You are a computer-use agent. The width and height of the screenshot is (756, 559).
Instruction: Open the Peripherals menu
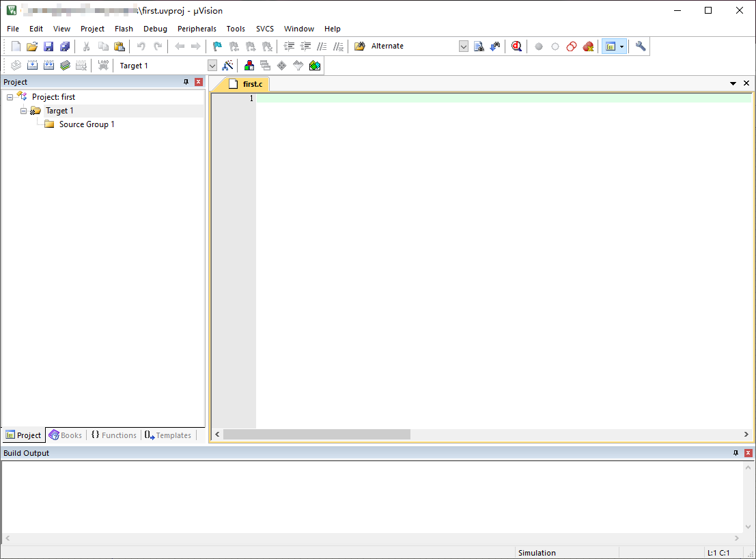tap(197, 29)
